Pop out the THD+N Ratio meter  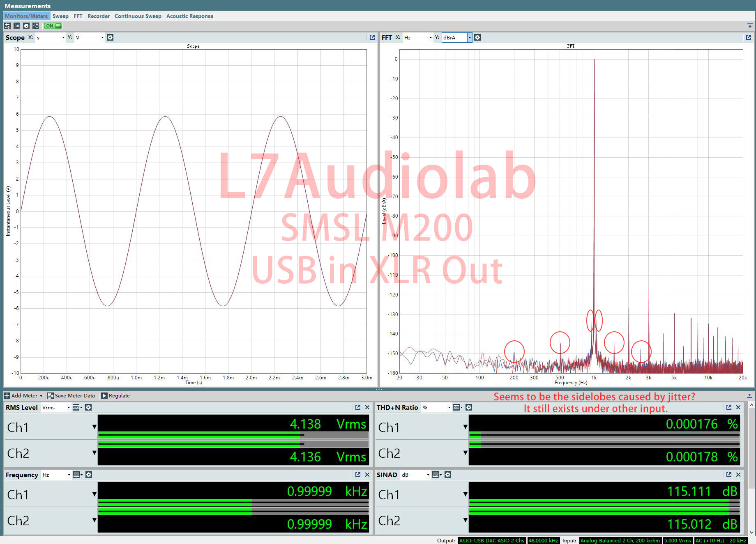[x=729, y=407]
